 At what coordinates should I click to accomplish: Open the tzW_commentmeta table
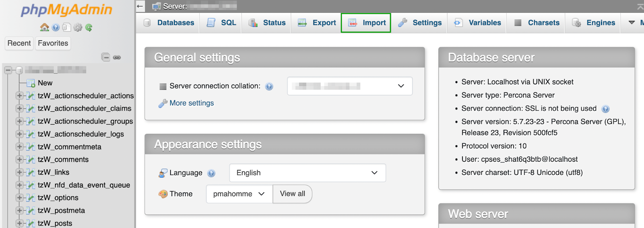pyautogui.click(x=70, y=147)
